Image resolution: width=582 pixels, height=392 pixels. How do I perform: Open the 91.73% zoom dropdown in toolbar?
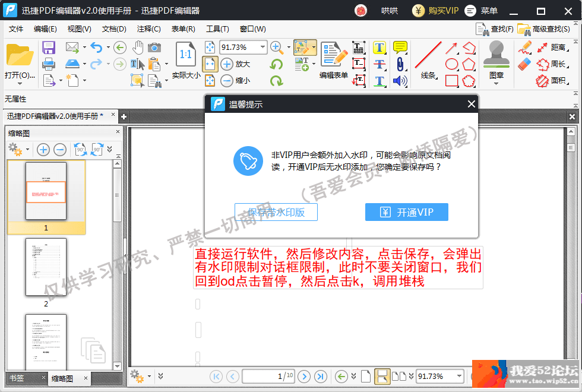(262, 47)
